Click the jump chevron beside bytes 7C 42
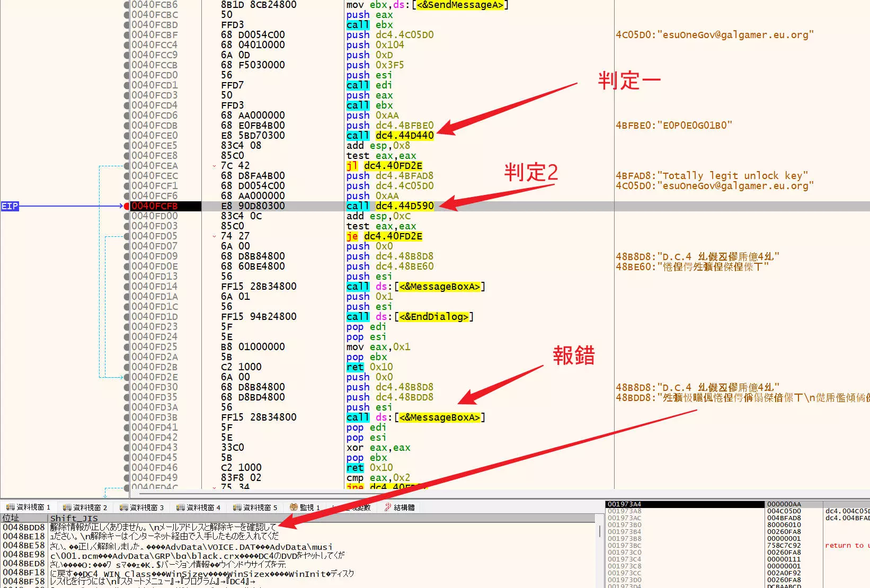Image resolution: width=870 pixels, height=588 pixels. coord(214,166)
